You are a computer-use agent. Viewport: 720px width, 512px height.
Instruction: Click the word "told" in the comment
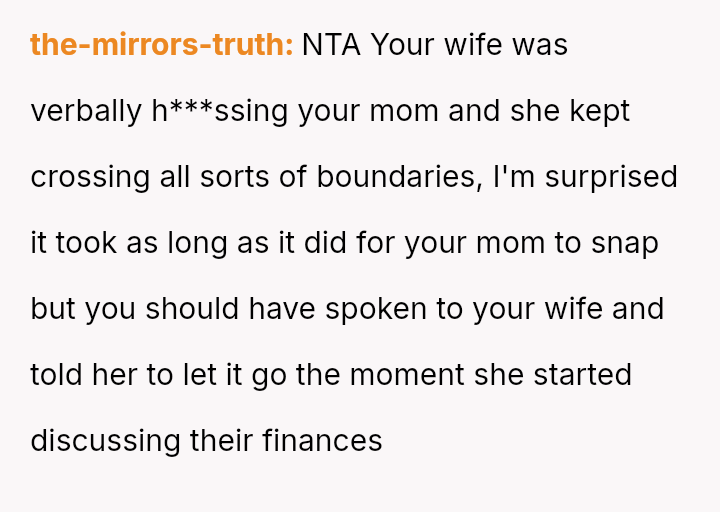[x=57, y=375]
